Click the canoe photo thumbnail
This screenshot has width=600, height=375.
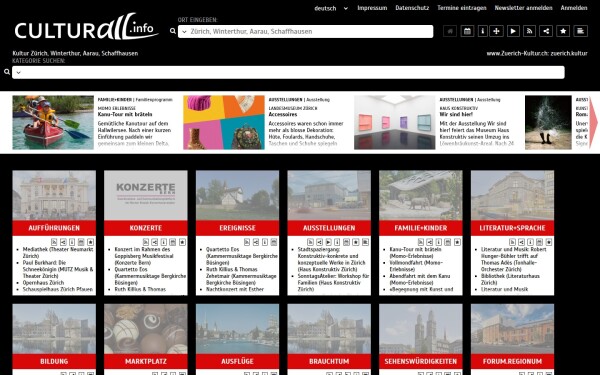(53, 122)
